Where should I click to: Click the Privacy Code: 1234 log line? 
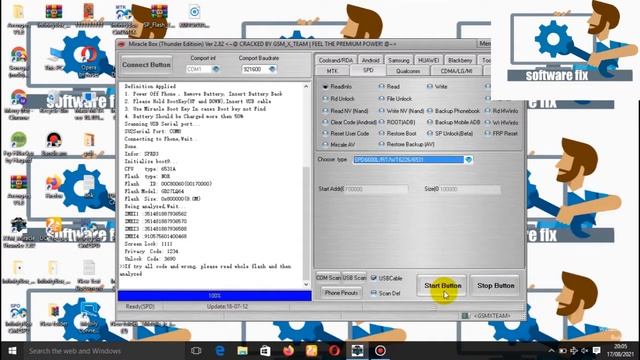[x=151, y=251]
